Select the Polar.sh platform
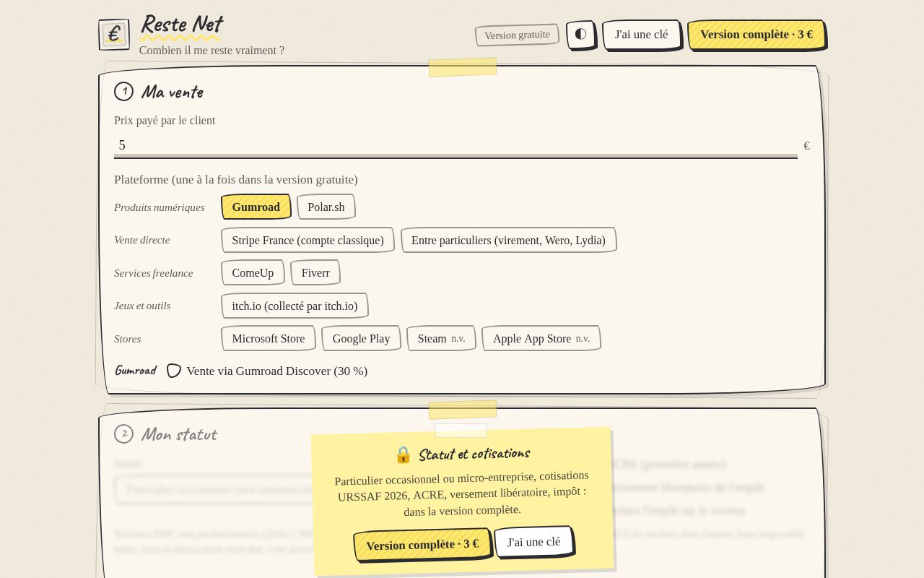The height and width of the screenshot is (578, 924). pyautogui.click(x=326, y=207)
